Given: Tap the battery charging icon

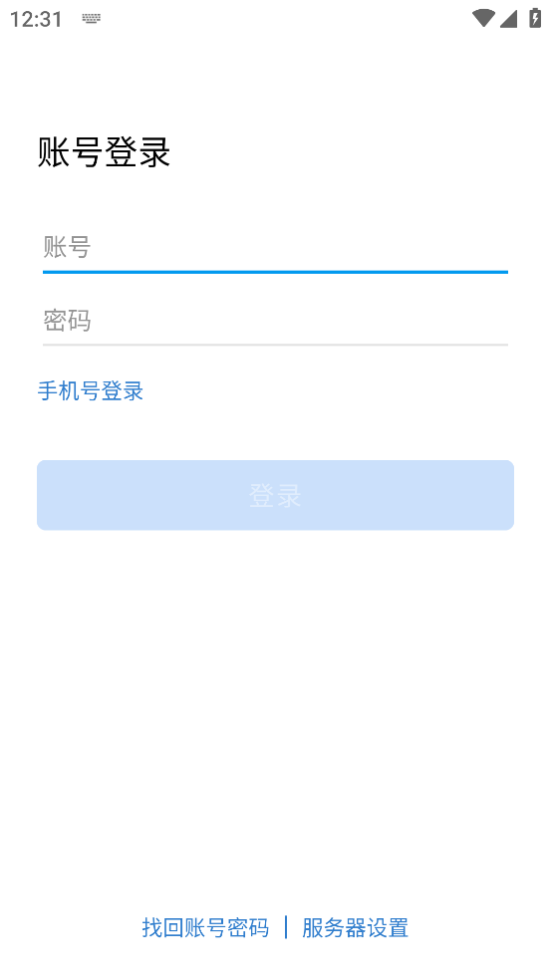Looking at the screenshot, I should pos(535,18).
